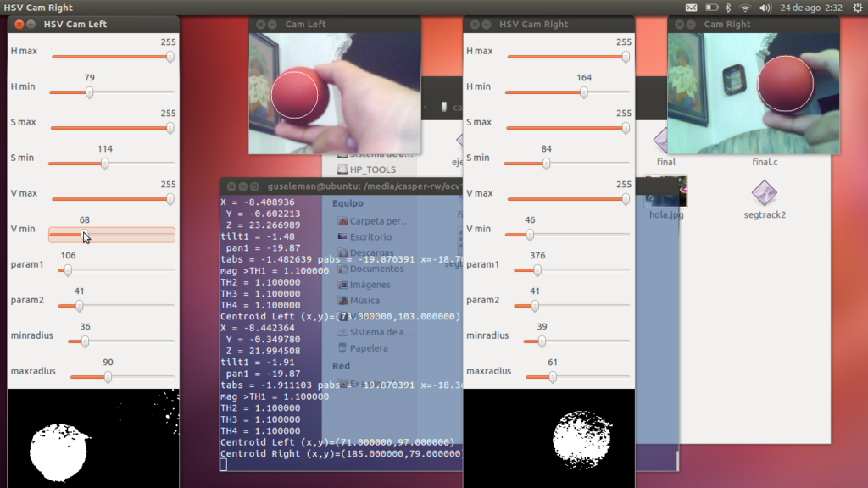Viewport: 868px width, 488px height.
Task: Open the Wi-Fi network menu
Action: (746, 8)
